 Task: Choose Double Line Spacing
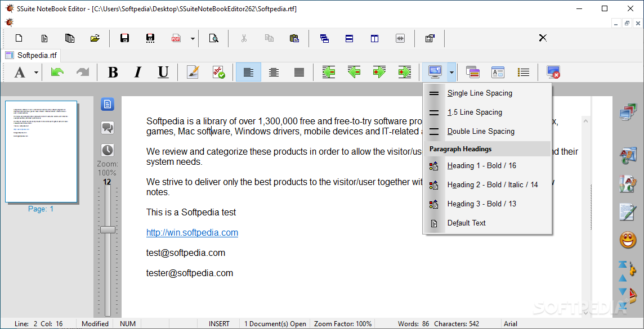point(487,132)
